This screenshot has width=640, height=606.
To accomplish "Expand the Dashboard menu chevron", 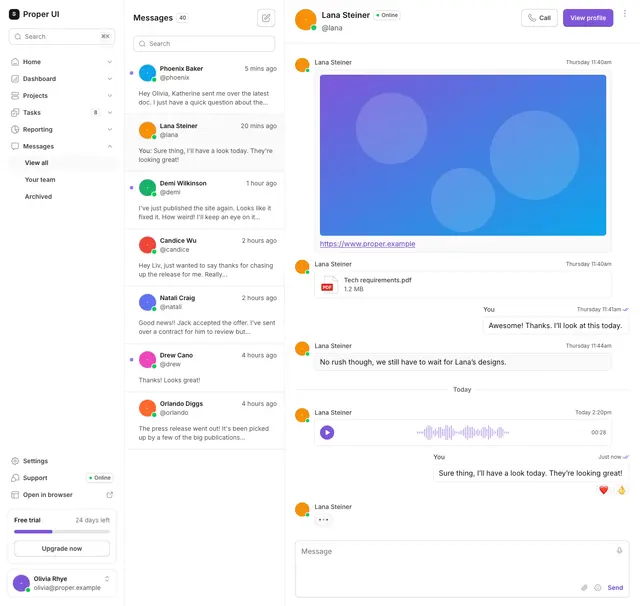I will point(110,79).
